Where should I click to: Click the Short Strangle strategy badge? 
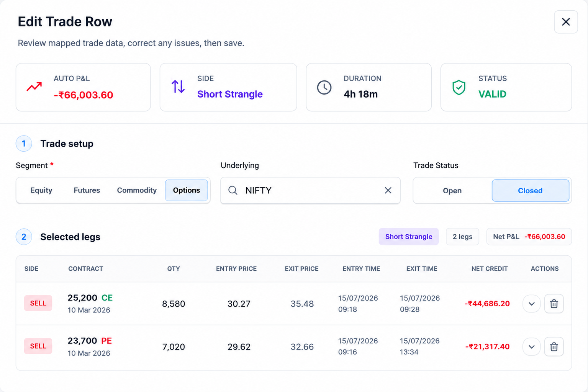(x=409, y=237)
